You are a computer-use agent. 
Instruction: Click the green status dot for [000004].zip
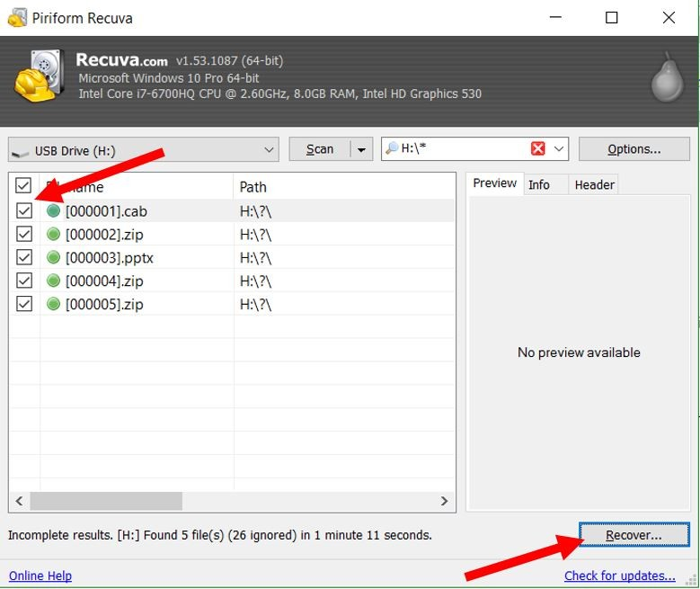point(53,281)
